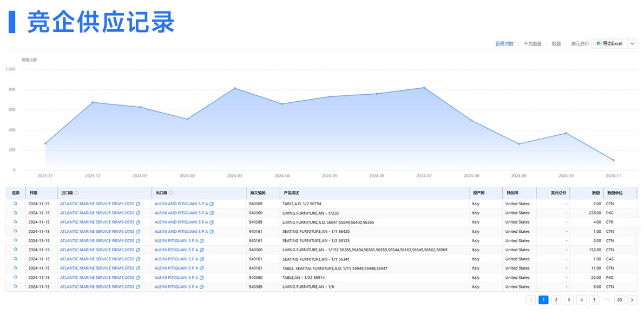The width and height of the screenshot is (644, 314).
Task: Copy importer name in first row
Action: click(138, 204)
